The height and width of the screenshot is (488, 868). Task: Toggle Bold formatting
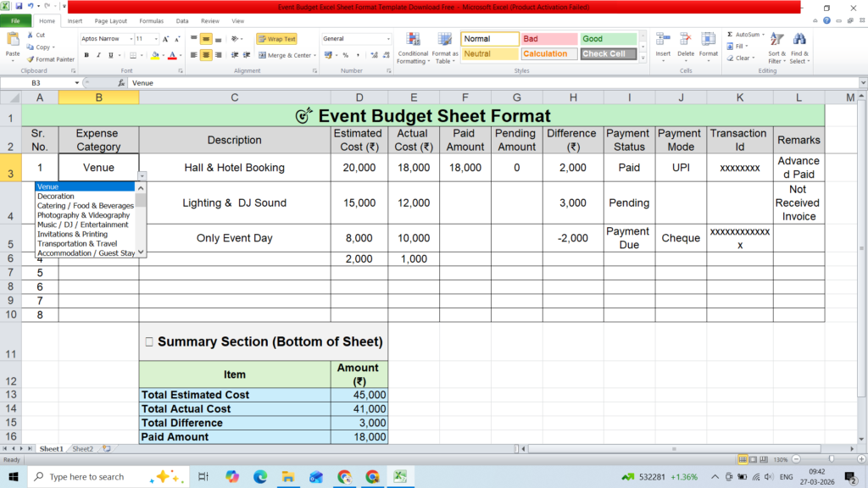coord(86,55)
